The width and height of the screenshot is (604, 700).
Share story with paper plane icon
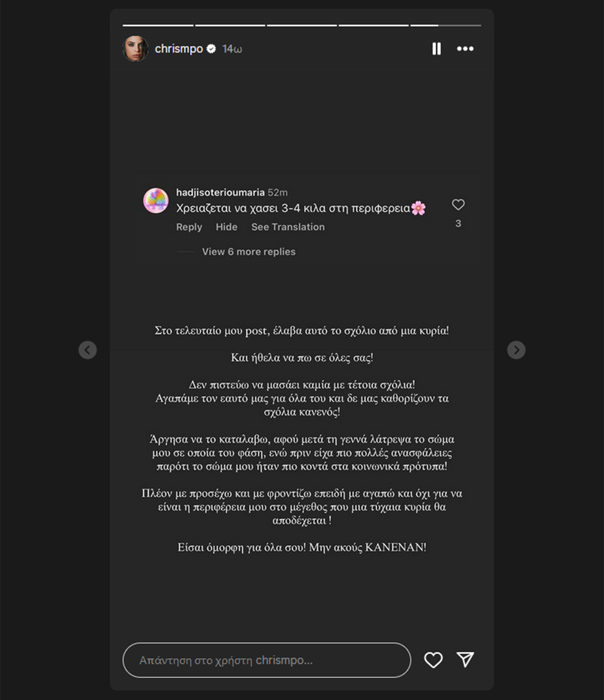point(465,660)
